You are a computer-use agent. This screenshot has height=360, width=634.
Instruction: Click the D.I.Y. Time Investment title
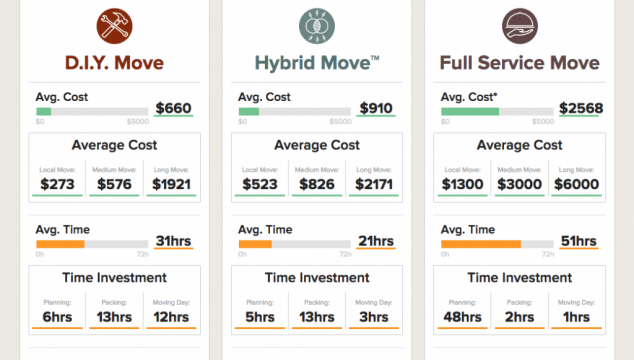114,277
